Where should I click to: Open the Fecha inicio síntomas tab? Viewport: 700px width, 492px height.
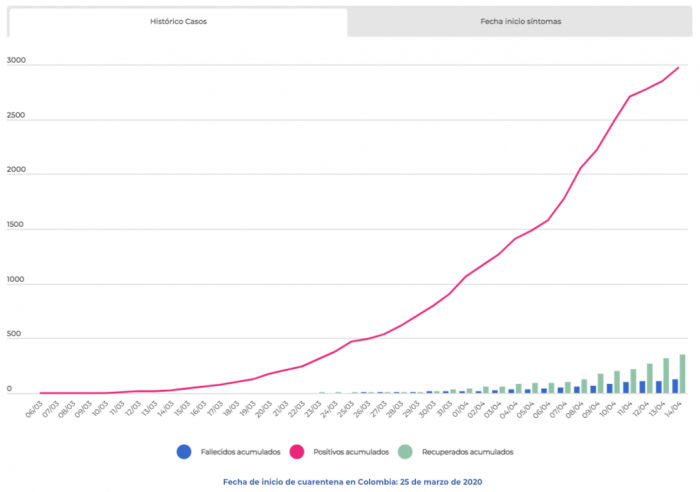[x=523, y=22]
